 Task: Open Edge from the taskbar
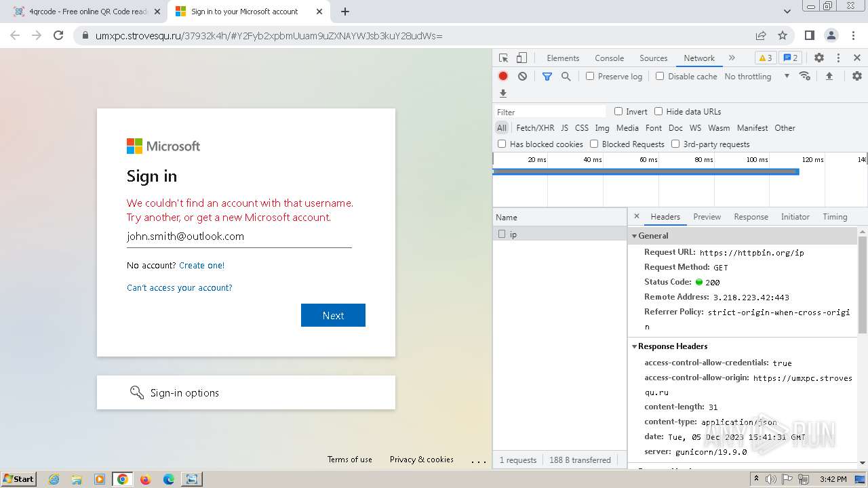pos(169,479)
